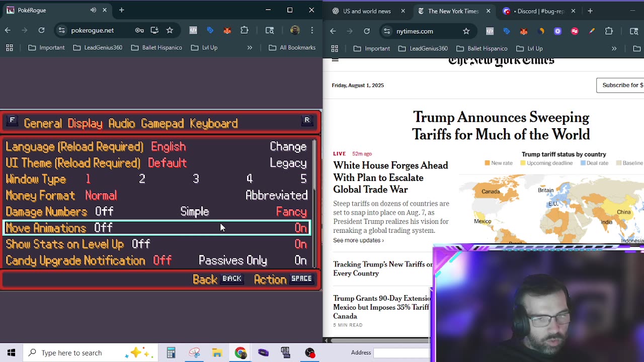Image resolution: width=644 pixels, height=362 pixels.
Task: Choose Window Type 5
Action: [303, 179]
